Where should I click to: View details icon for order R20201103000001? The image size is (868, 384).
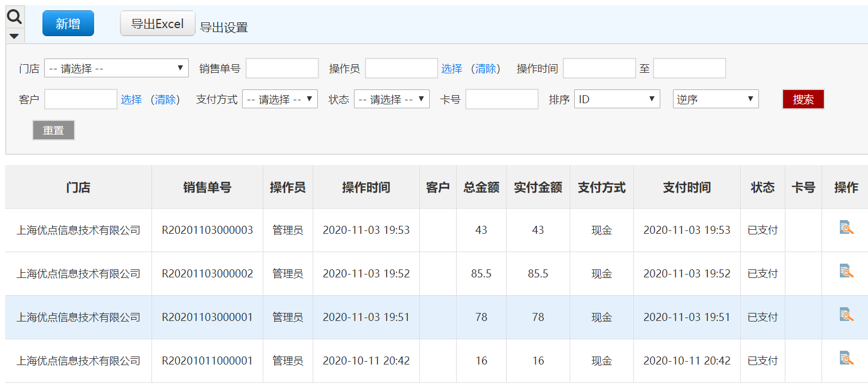tap(846, 315)
